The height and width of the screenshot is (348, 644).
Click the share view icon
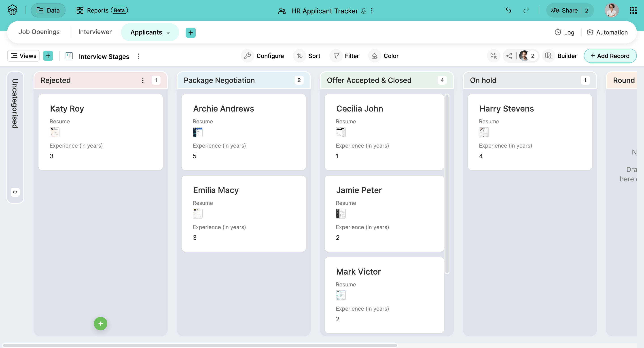pyautogui.click(x=509, y=56)
